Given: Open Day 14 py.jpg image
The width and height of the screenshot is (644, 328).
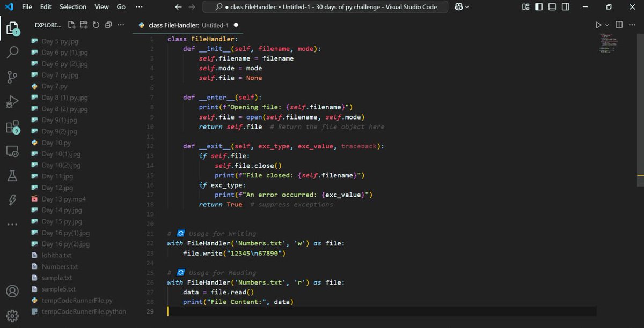Looking at the screenshot, I should click(x=62, y=210).
